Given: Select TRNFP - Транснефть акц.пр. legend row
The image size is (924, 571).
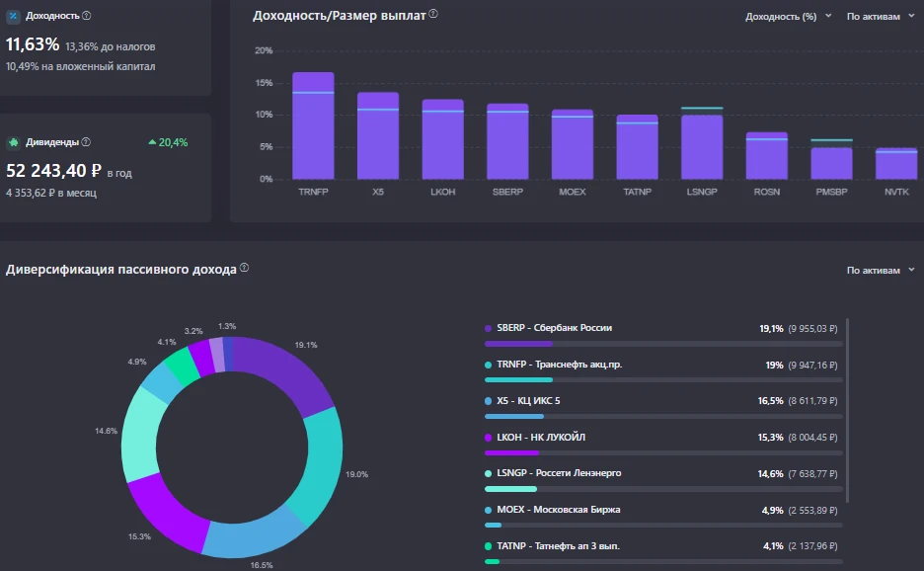Looking at the screenshot, I should click(x=663, y=371).
